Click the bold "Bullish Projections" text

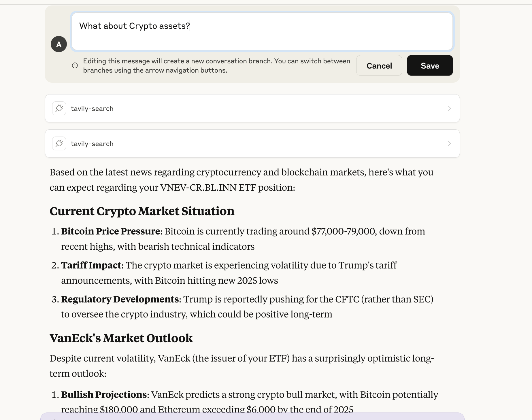pyautogui.click(x=104, y=395)
